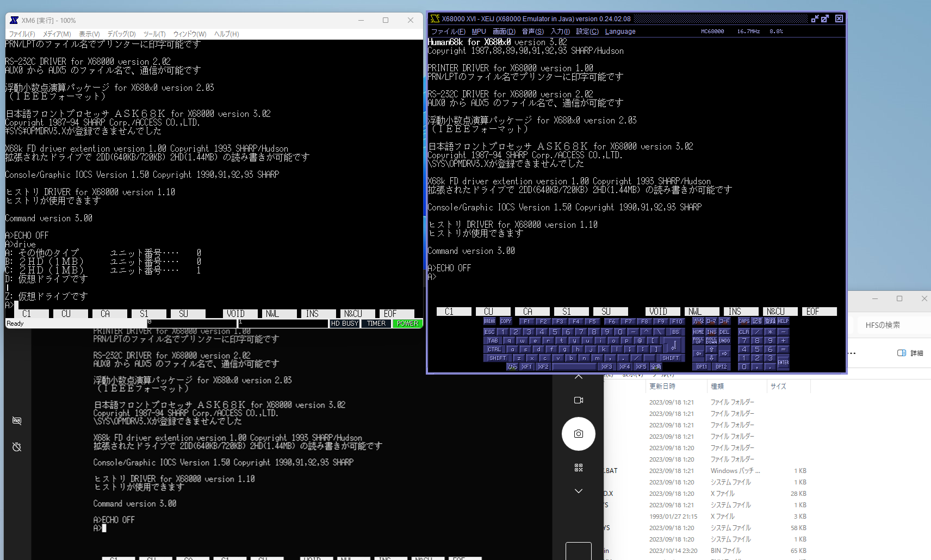
Task: Toggle camera timer icon in sidebar
Action: pyautogui.click(x=17, y=447)
